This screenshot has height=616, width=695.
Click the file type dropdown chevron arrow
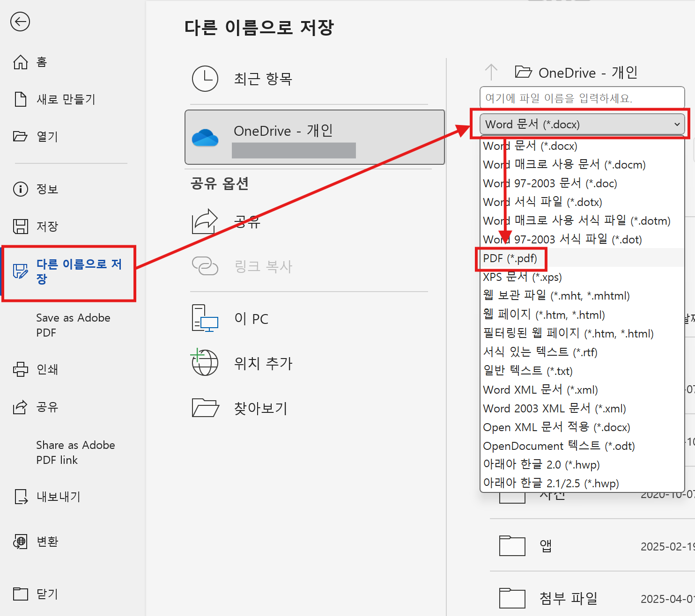[677, 125]
